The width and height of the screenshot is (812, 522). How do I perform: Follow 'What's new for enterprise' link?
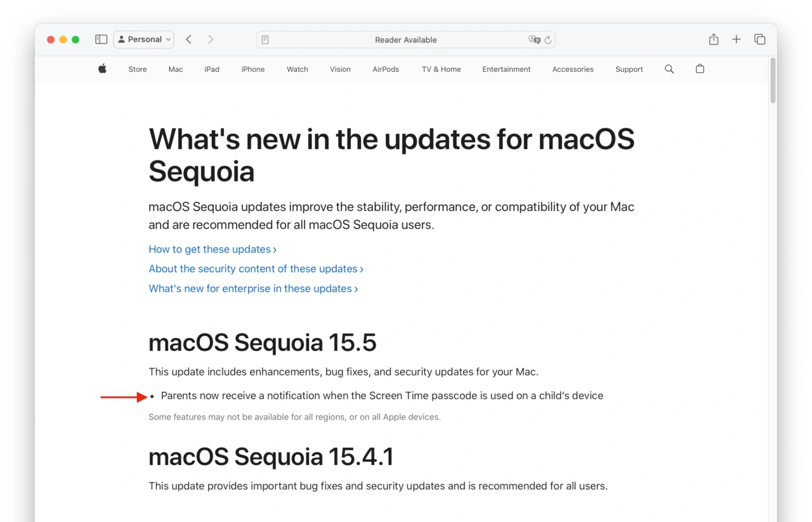tap(253, 289)
